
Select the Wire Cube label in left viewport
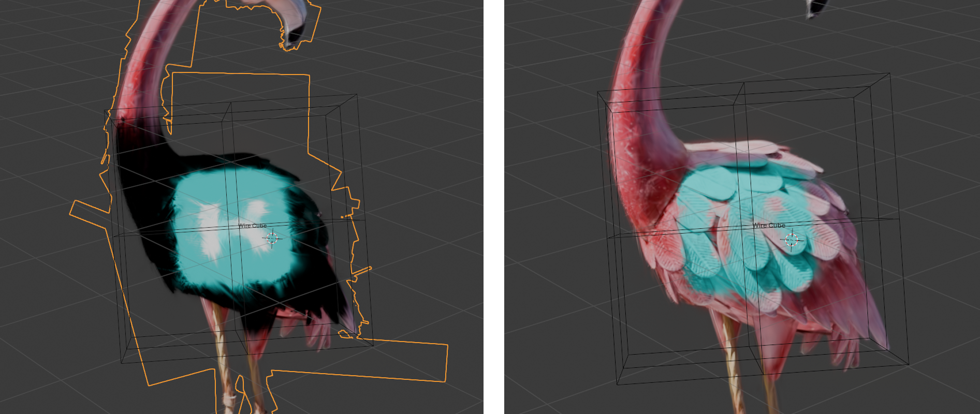(252, 226)
